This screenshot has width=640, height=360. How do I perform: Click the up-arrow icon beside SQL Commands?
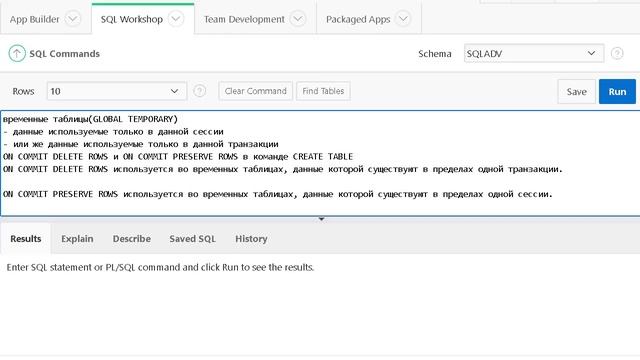click(17, 53)
